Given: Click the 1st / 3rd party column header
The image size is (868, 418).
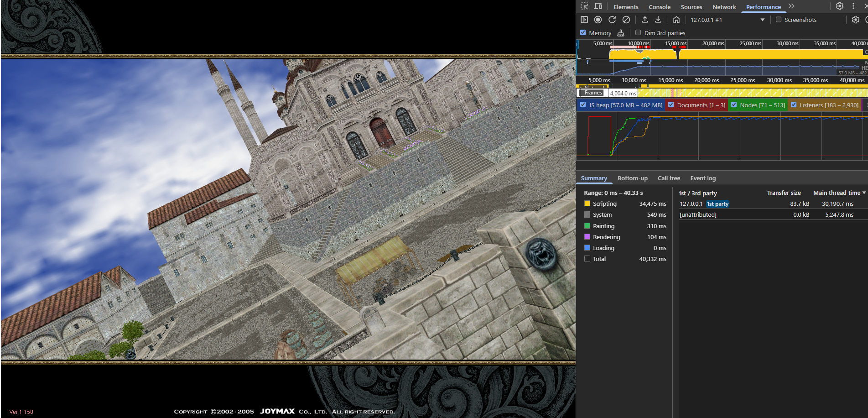Looking at the screenshot, I should pos(697,193).
